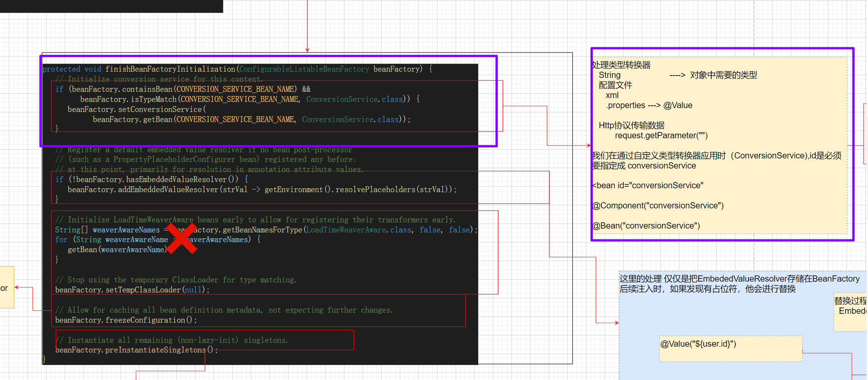Image resolution: width=868 pixels, height=380 pixels.
Task: Click the 'for (String weaverAwareName' loop line
Action: (158, 239)
